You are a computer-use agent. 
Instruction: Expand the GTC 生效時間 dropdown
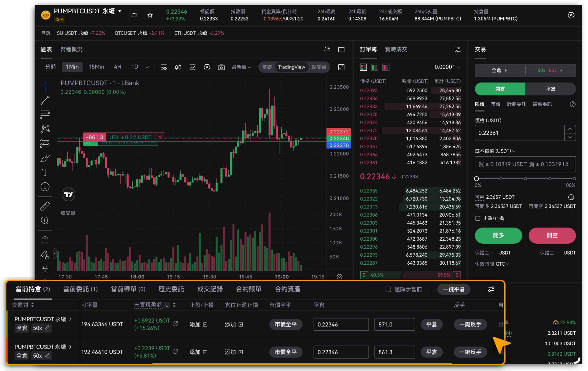(502, 264)
